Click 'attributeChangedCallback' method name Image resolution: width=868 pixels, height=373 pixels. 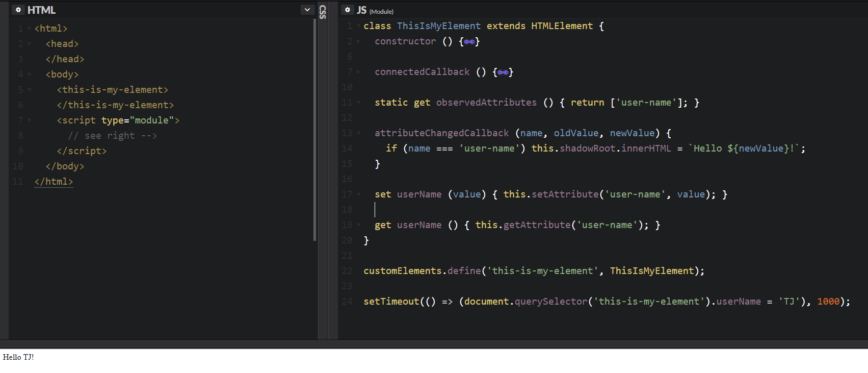pyautogui.click(x=442, y=133)
